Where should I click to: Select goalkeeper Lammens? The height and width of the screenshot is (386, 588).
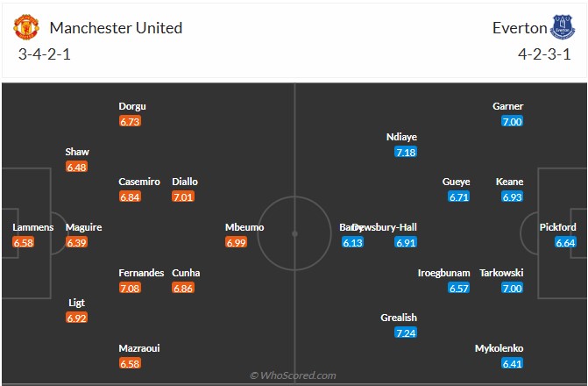tap(32, 227)
